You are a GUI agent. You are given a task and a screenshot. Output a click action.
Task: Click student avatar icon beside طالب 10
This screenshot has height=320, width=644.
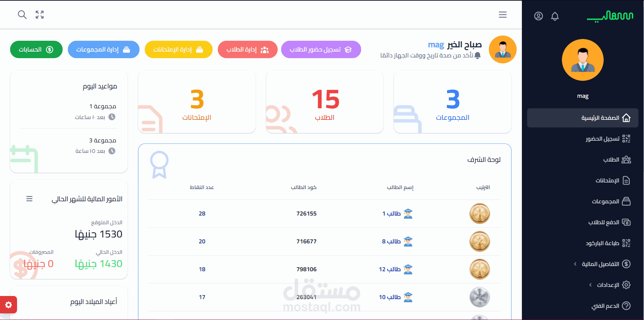point(408,297)
